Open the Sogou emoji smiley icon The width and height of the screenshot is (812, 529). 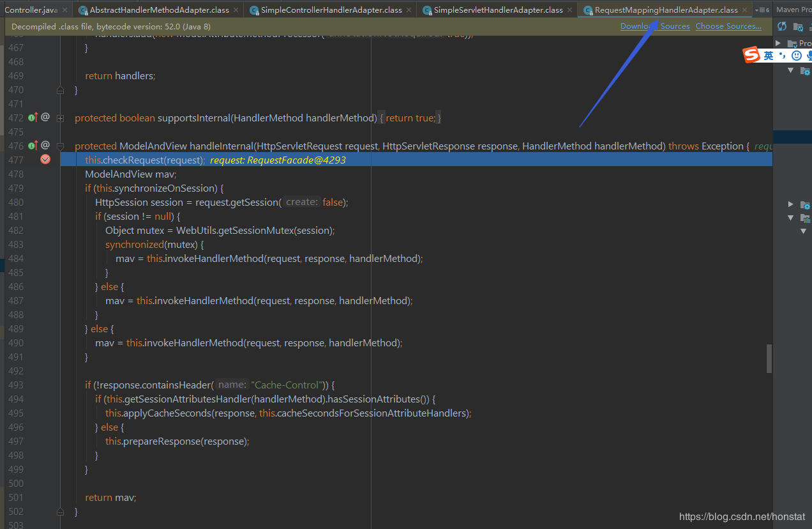[x=796, y=56]
